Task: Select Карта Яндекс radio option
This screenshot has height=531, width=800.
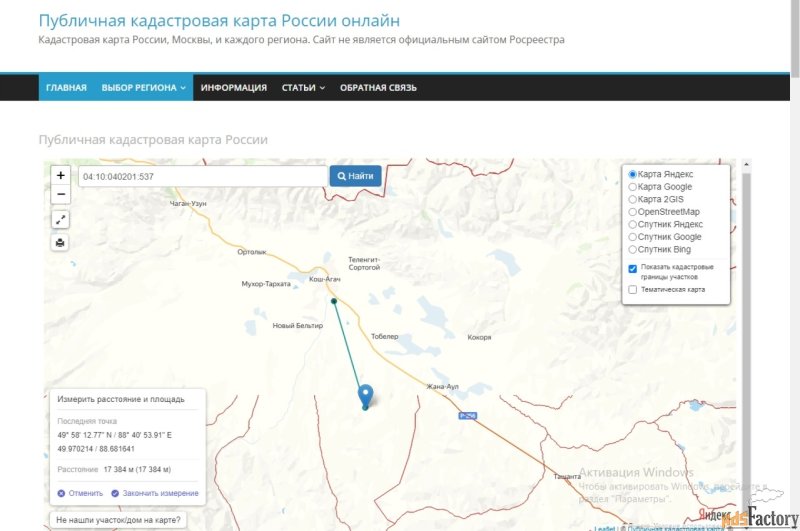Action: [x=633, y=174]
